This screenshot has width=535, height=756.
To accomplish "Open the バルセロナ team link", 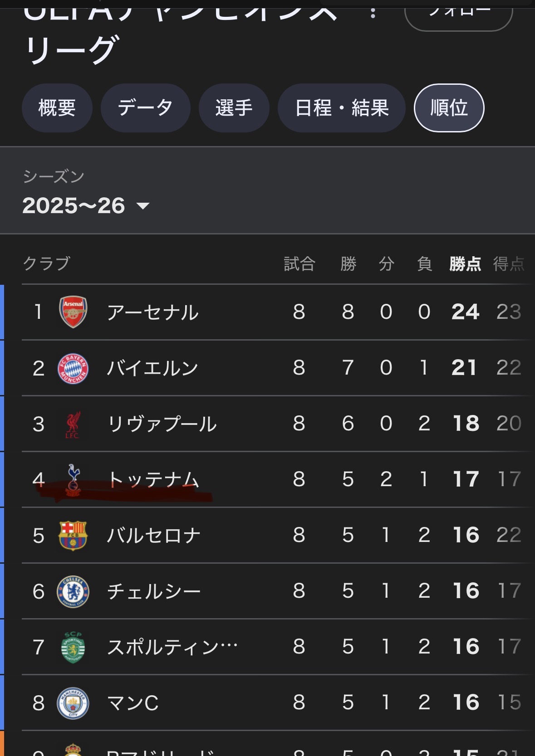I will click(153, 535).
